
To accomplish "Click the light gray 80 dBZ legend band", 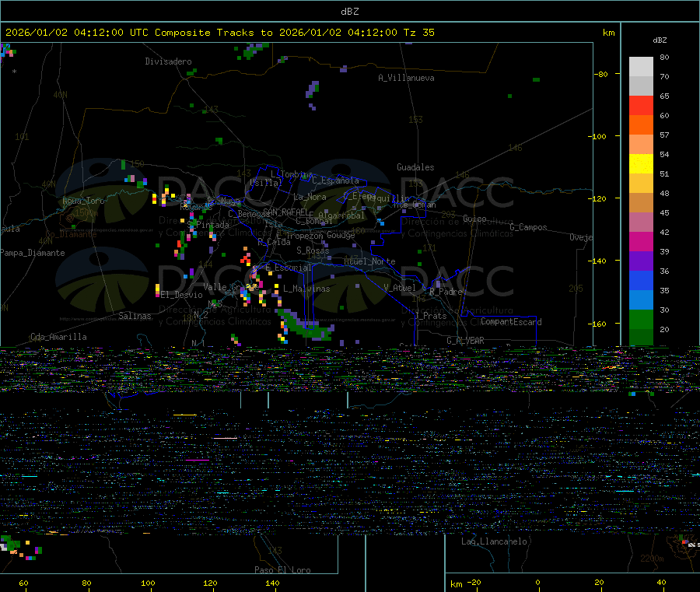I will tap(641, 67).
